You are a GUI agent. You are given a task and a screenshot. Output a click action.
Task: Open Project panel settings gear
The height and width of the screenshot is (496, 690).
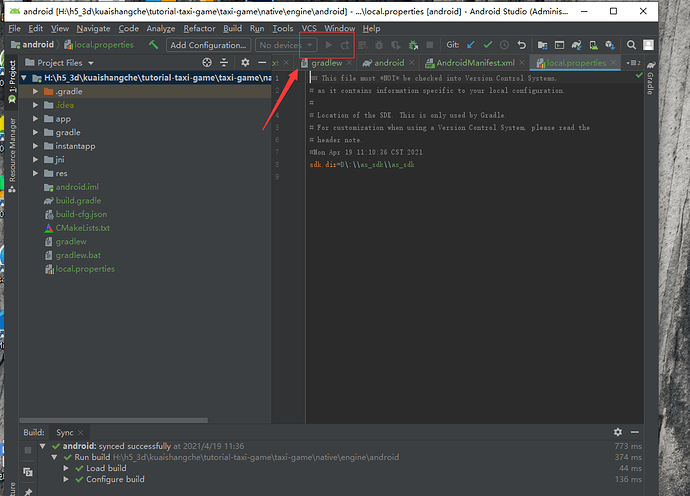tap(245, 62)
